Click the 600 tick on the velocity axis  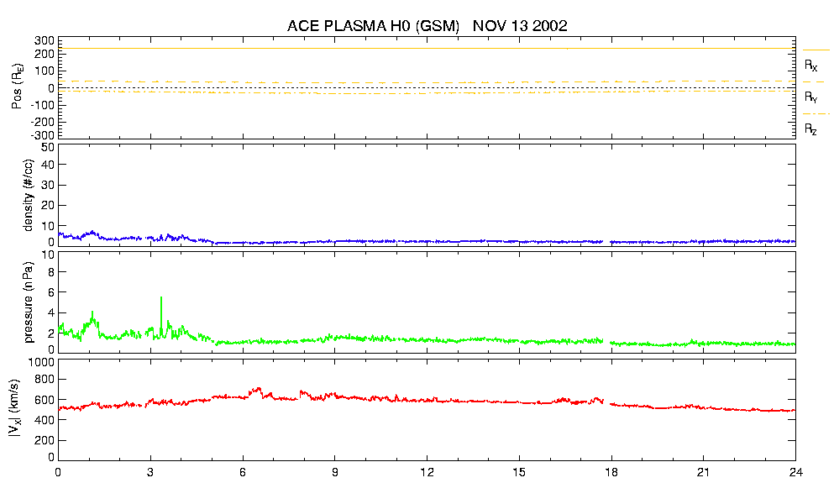click(45, 400)
